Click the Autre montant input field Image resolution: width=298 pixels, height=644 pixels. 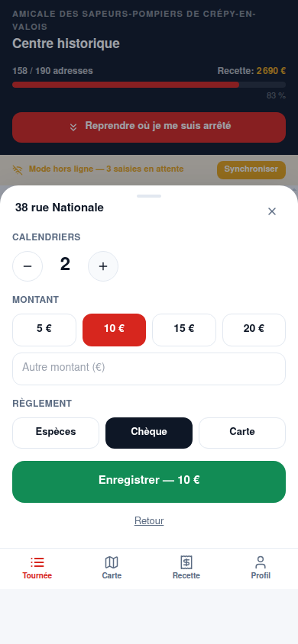click(x=149, y=369)
